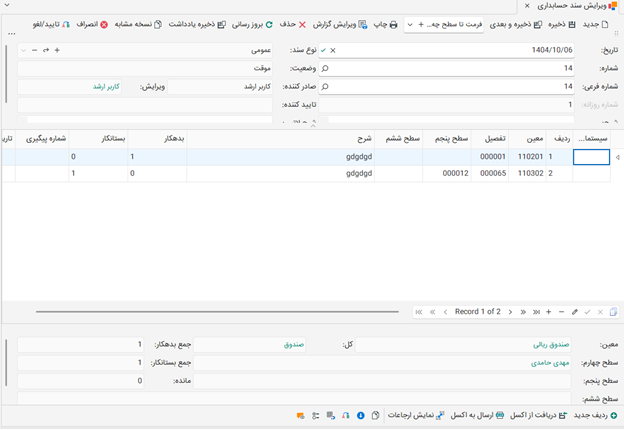The height and width of the screenshot is (430, 624).
Task: Click the blue info circle icon
Action: click(361, 416)
